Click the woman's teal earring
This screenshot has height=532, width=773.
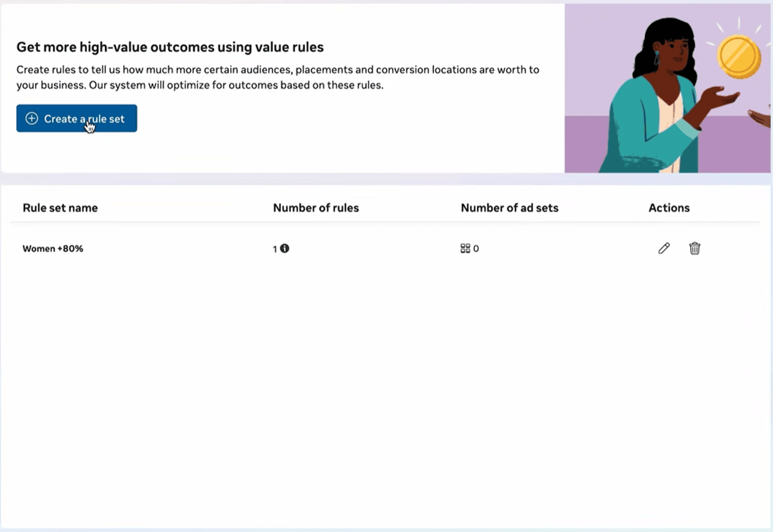click(x=656, y=58)
